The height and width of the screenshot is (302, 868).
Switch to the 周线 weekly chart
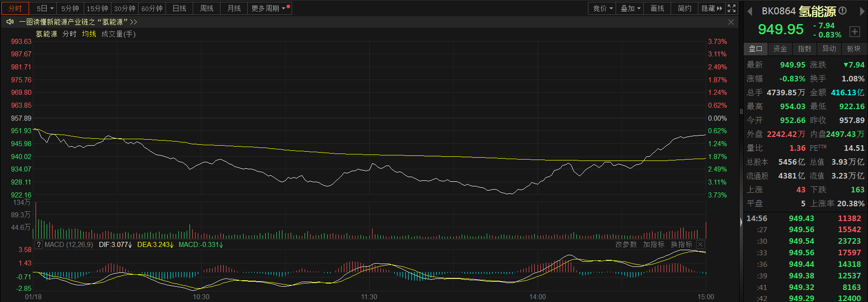pyautogui.click(x=207, y=8)
